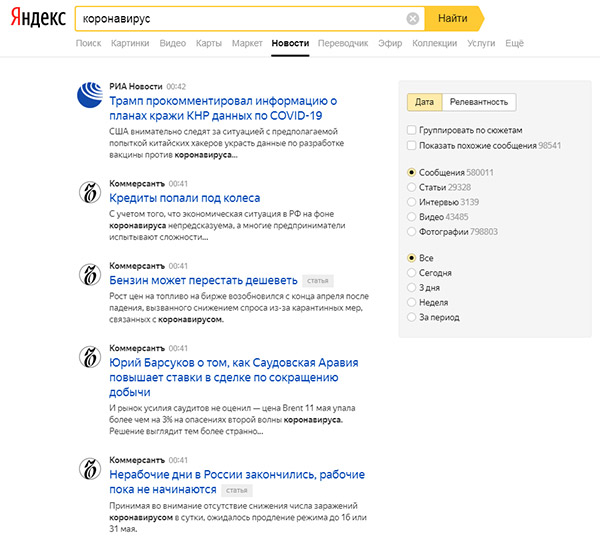Click the РИА Новости source logo
This screenshot has height=546, width=600.
click(90, 95)
